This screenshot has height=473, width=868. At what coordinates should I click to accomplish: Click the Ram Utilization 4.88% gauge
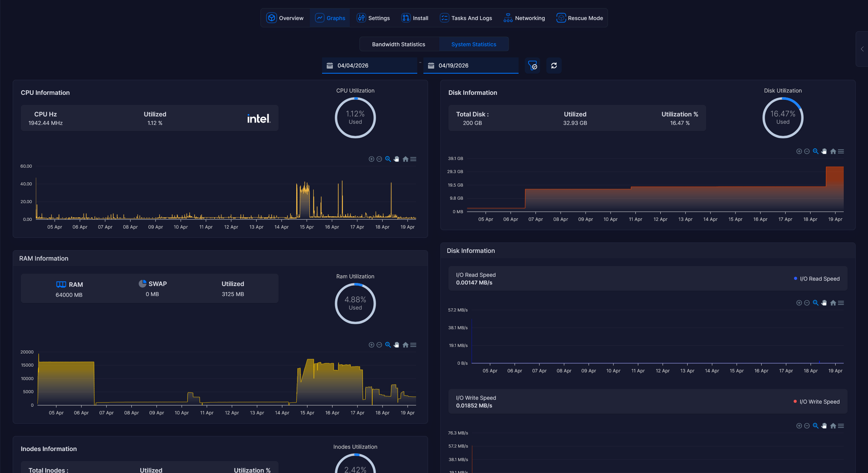click(x=355, y=303)
